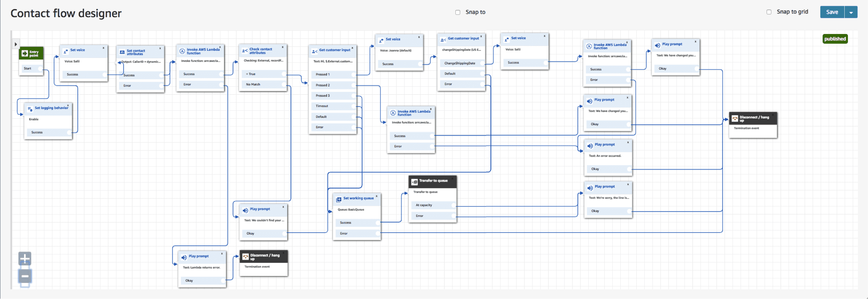Click speaker icon of 'An error occurred' prompt

[x=590, y=146]
